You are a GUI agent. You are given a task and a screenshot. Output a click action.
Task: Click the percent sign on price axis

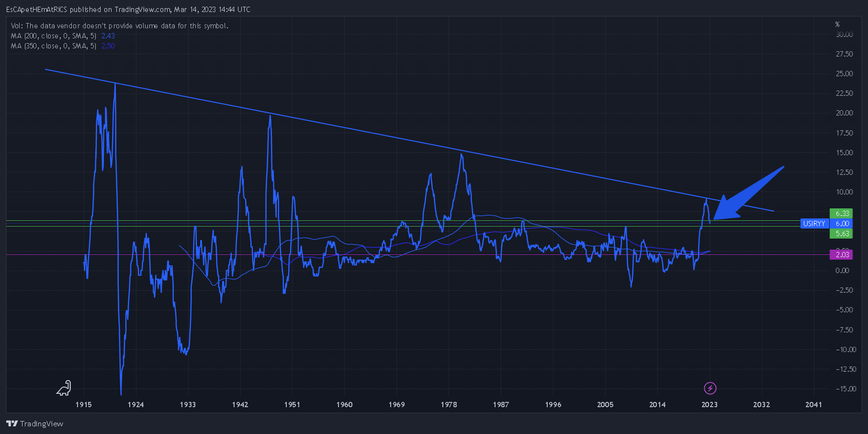click(x=837, y=24)
